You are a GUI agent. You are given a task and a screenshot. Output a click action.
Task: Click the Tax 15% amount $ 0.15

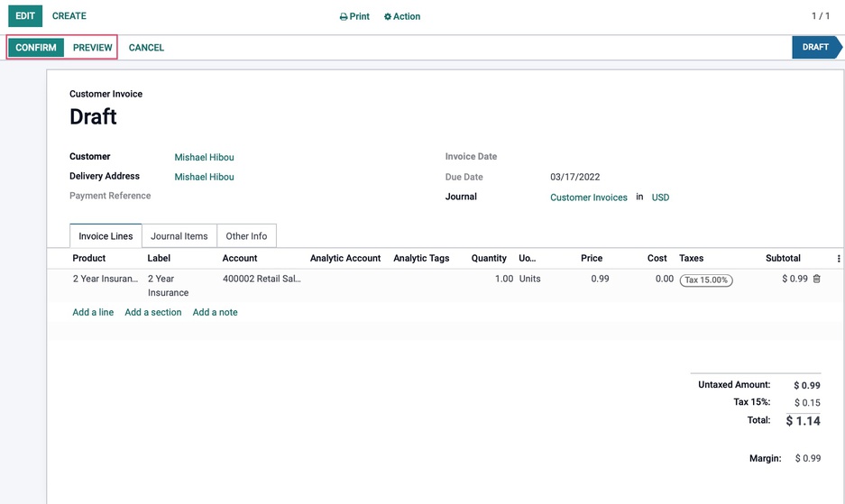click(807, 403)
